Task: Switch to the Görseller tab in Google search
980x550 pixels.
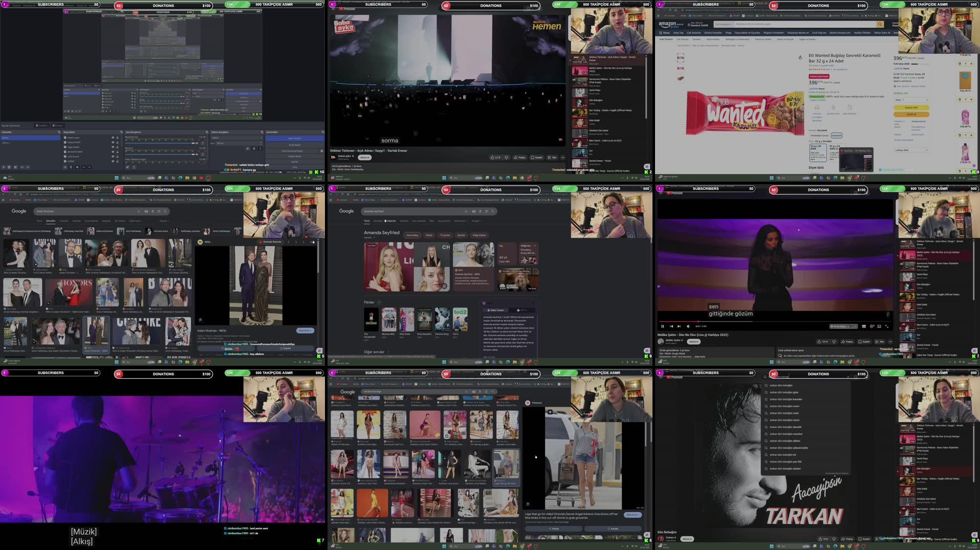Action: (50, 221)
